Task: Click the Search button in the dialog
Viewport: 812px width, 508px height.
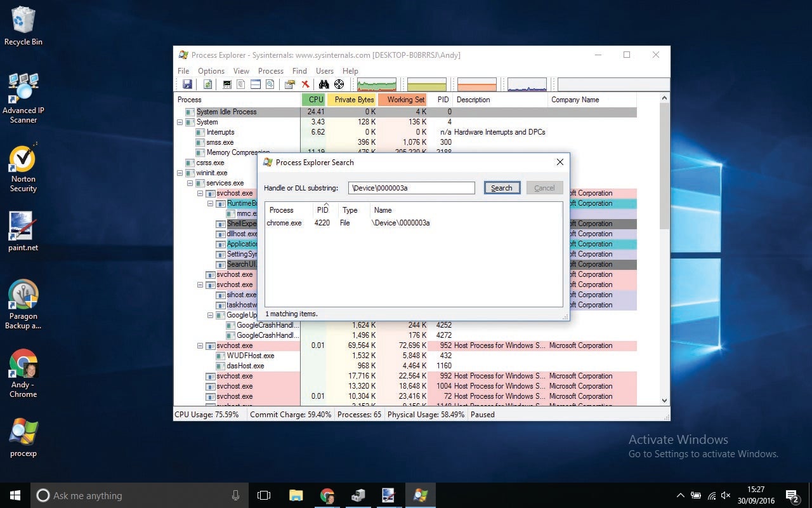Action: pos(502,188)
